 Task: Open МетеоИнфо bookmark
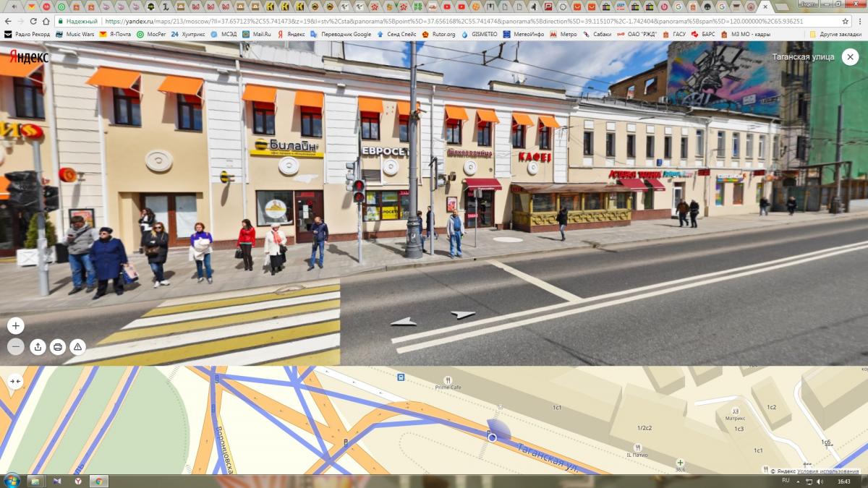tap(524, 34)
